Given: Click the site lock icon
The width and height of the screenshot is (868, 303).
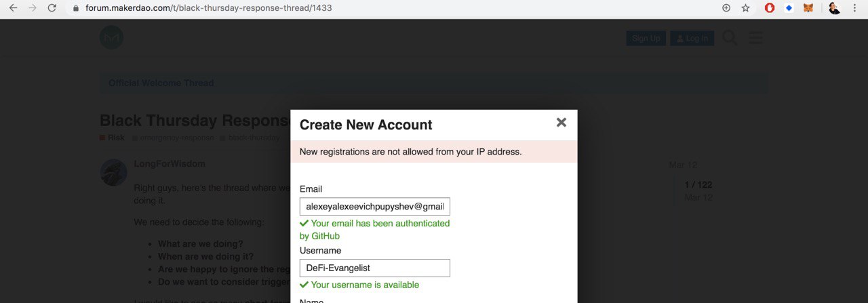Looking at the screenshot, I should click(x=75, y=8).
